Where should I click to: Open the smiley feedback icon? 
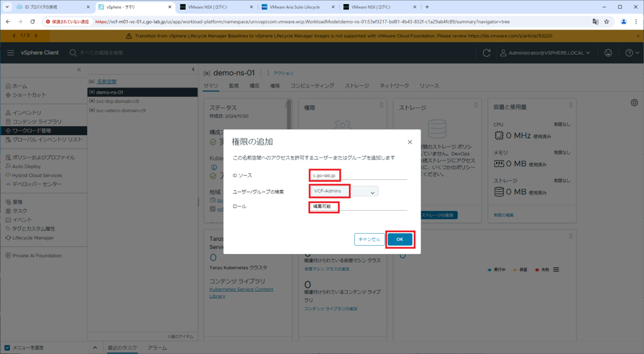(608, 53)
